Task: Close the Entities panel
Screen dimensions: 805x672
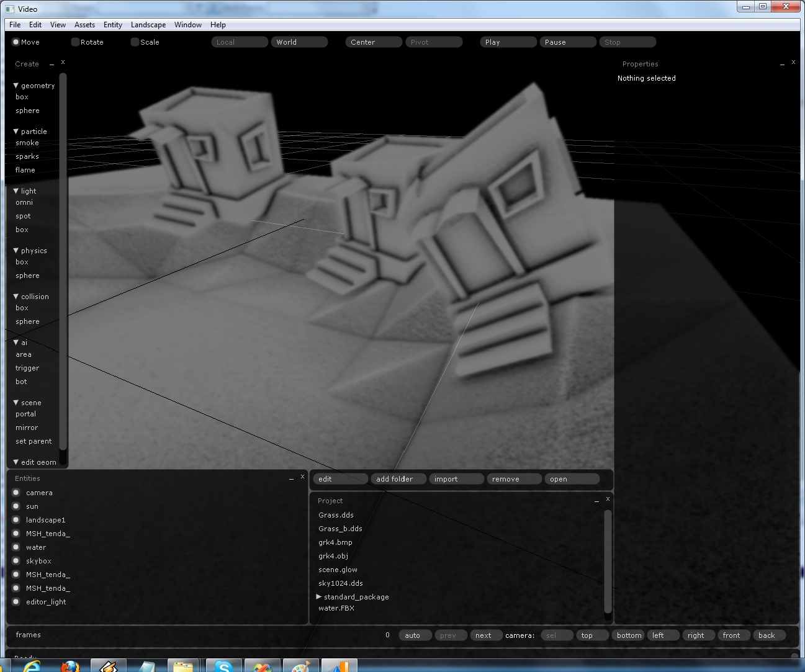Action: (302, 477)
